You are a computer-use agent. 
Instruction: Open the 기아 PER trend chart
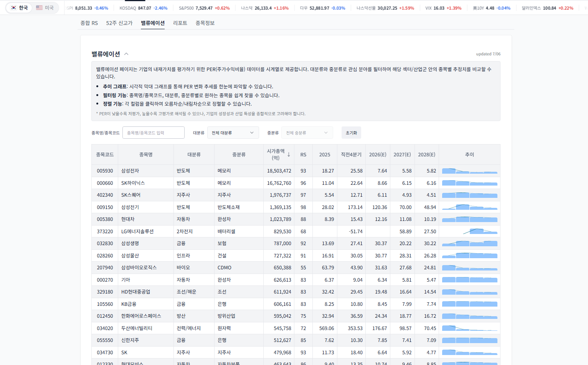[x=469, y=280]
